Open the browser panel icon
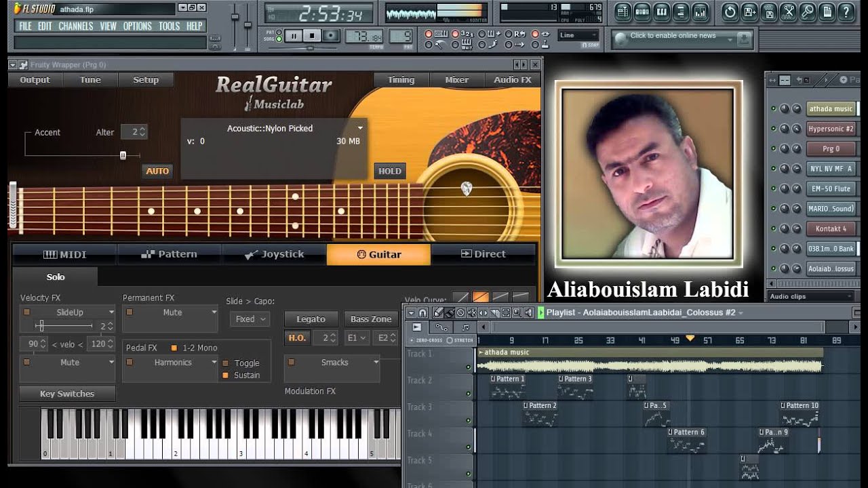The width and height of the screenshot is (868, 488). click(681, 12)
